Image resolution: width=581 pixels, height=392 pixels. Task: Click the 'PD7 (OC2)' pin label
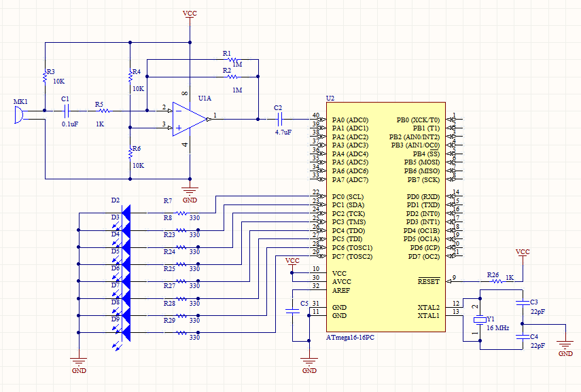coord(424,256)
